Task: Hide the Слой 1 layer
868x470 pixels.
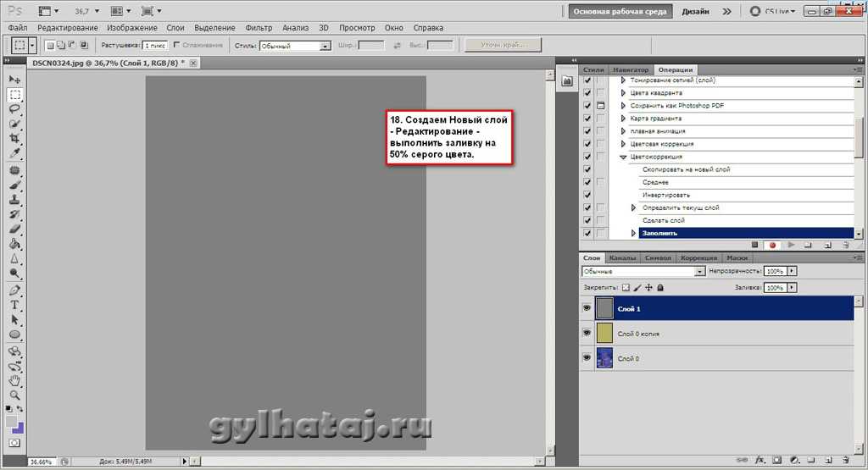Action: 587,309
